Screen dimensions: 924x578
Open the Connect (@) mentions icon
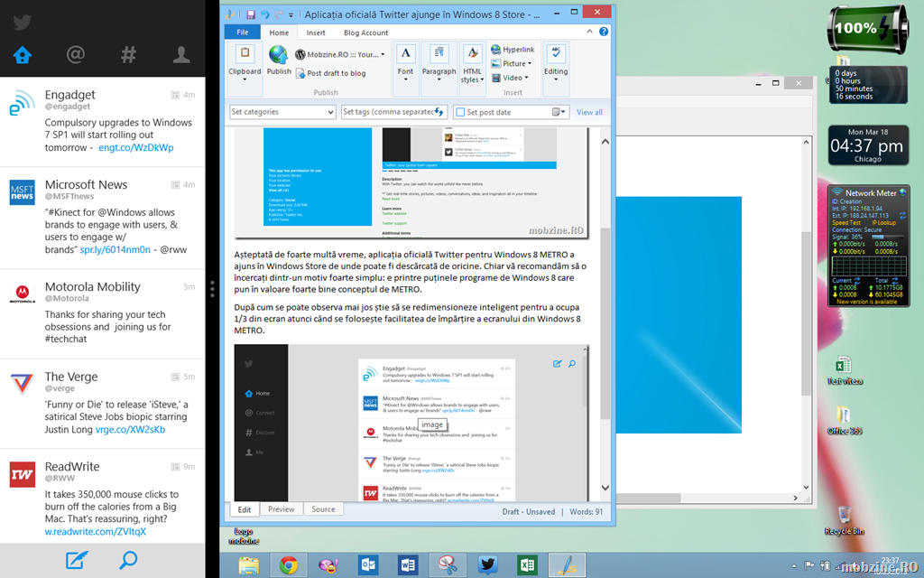76,55
